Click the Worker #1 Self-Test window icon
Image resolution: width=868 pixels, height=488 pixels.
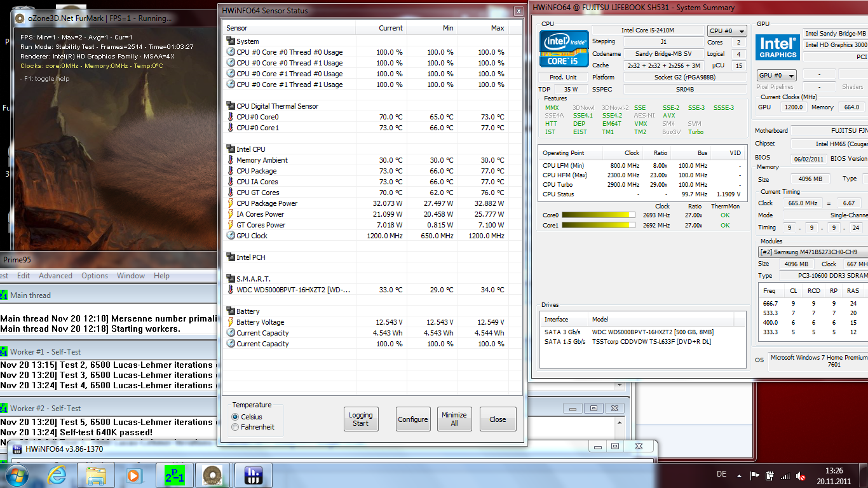click(x=4, y=352)
